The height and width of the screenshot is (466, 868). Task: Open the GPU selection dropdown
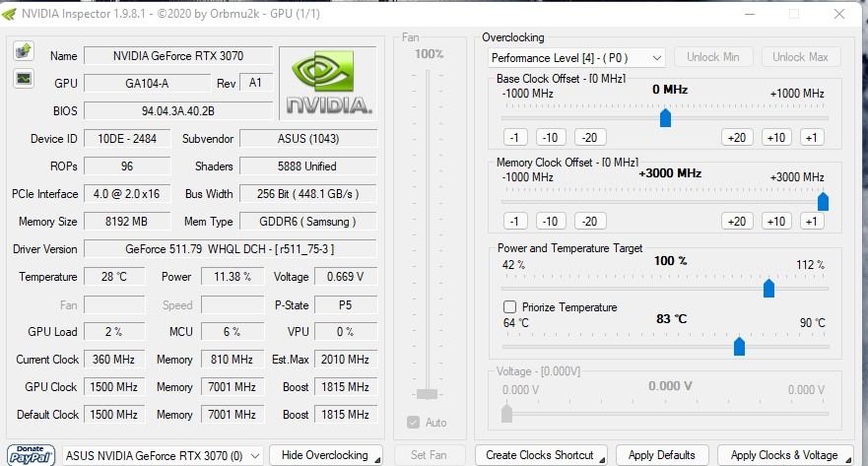click(163, 456)
